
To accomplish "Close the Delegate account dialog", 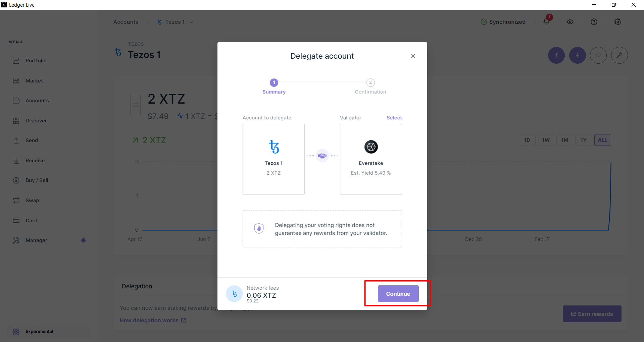I will click(x=413, y=56).
